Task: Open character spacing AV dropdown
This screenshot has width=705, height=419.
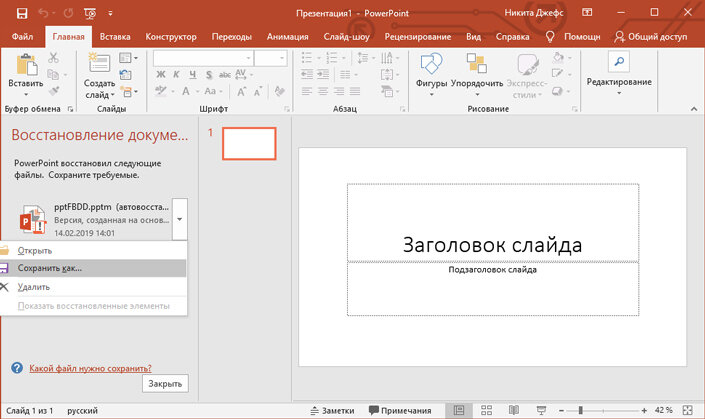Action: (244, 74)
